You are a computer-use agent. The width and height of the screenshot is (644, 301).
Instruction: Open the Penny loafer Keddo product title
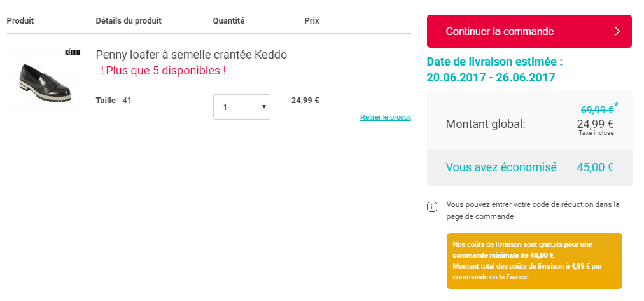[191, 55]
